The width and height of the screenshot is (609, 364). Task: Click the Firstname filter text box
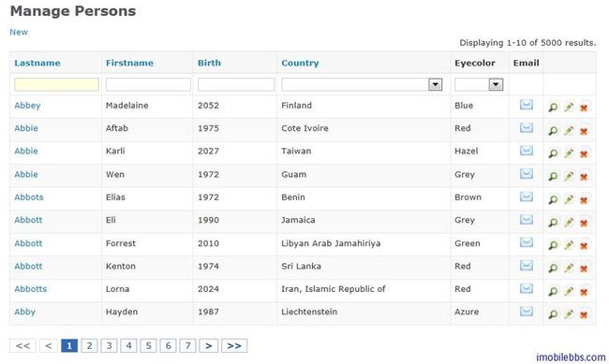pyautogui.click(x=148, y=84)
